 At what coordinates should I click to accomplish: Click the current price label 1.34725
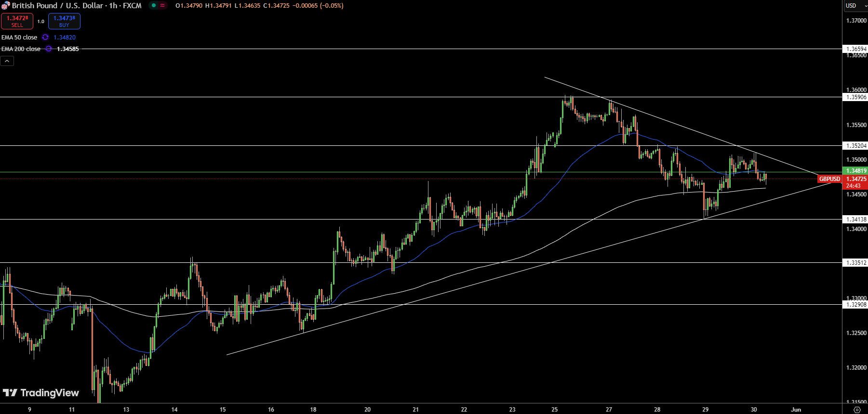[x=856, y=179]
